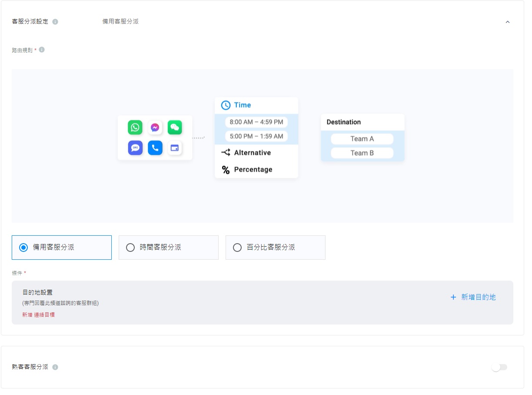Click the Team A destination pill
Viewport: 532px width, 395px height.
[x=362, y=139]
